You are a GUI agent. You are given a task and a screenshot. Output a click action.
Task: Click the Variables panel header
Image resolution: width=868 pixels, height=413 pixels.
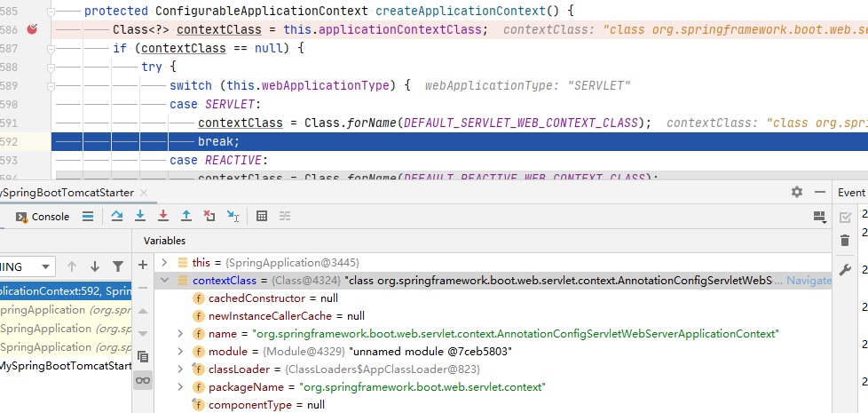164,241
